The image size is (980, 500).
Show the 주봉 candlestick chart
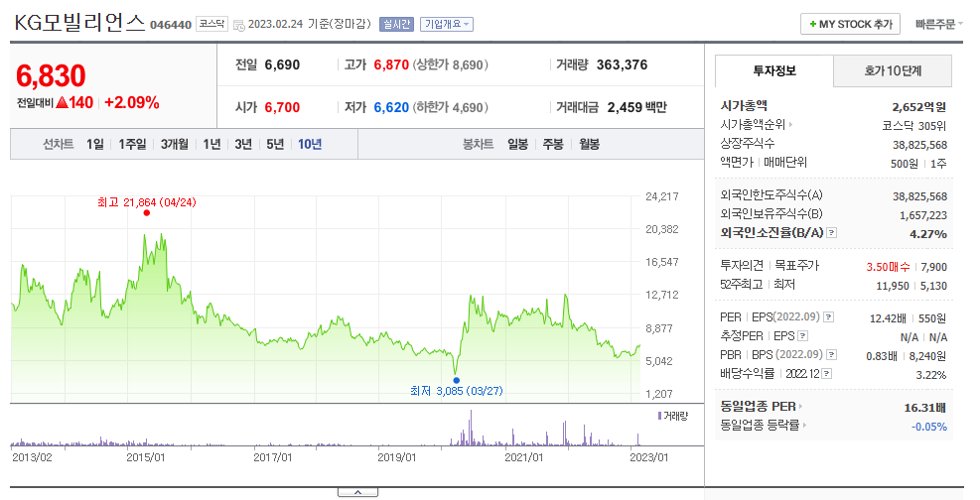point(552,144)
